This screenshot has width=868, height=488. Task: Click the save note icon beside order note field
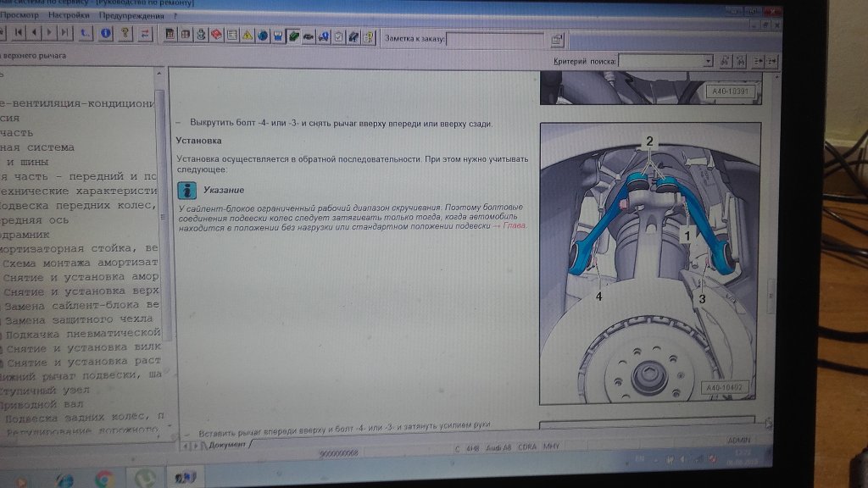coord(557,39)
